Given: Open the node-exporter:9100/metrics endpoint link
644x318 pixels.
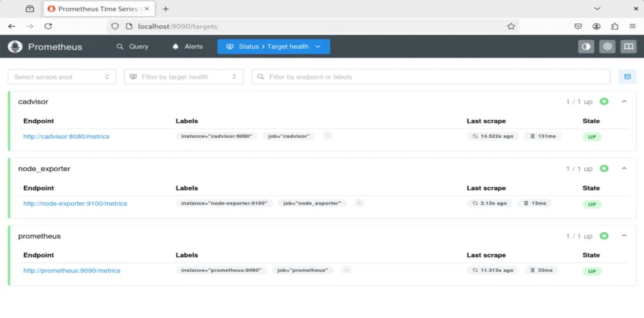Looking at the screenshot, I should (x=75, y=203).
